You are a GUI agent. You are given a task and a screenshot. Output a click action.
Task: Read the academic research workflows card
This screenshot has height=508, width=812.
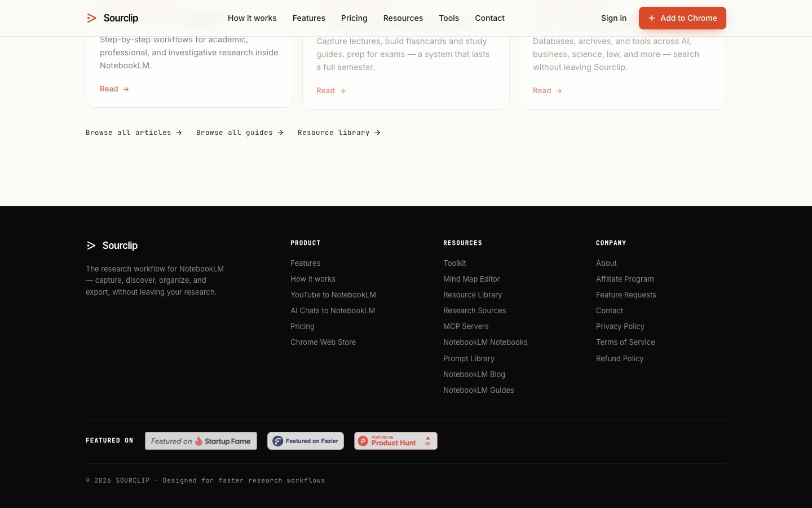[114, 89]
